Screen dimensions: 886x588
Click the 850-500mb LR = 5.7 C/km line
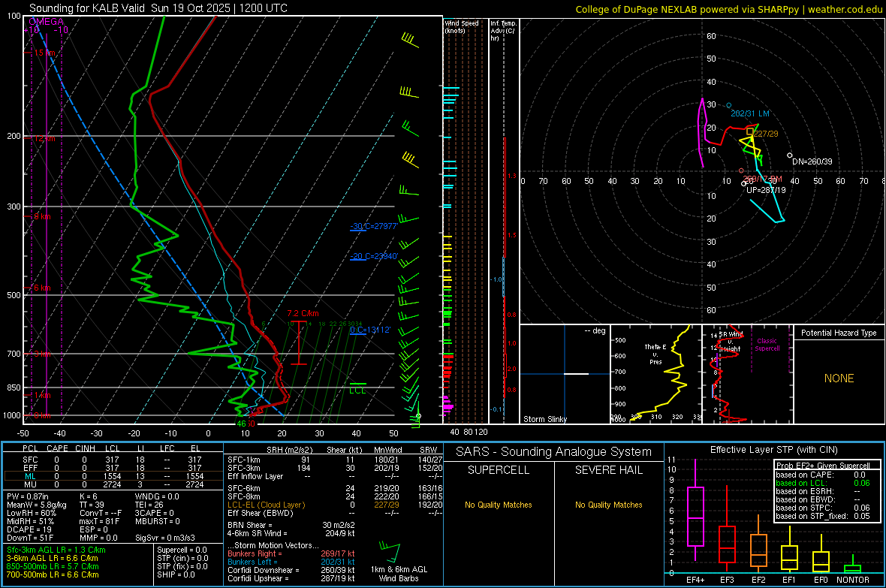(53, 566)
